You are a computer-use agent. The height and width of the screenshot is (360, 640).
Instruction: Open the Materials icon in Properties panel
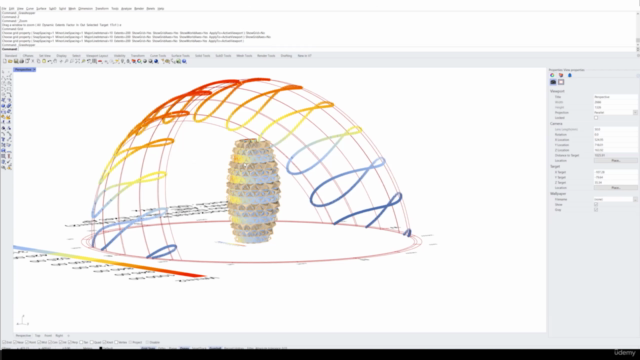click(x=552, y=75)
